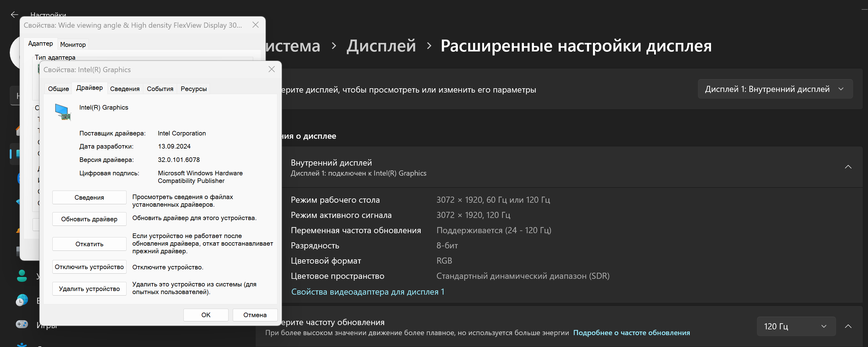Click the back arrow in Settings
The height and width of the screenshot is (347, 868).
(14, 15)
